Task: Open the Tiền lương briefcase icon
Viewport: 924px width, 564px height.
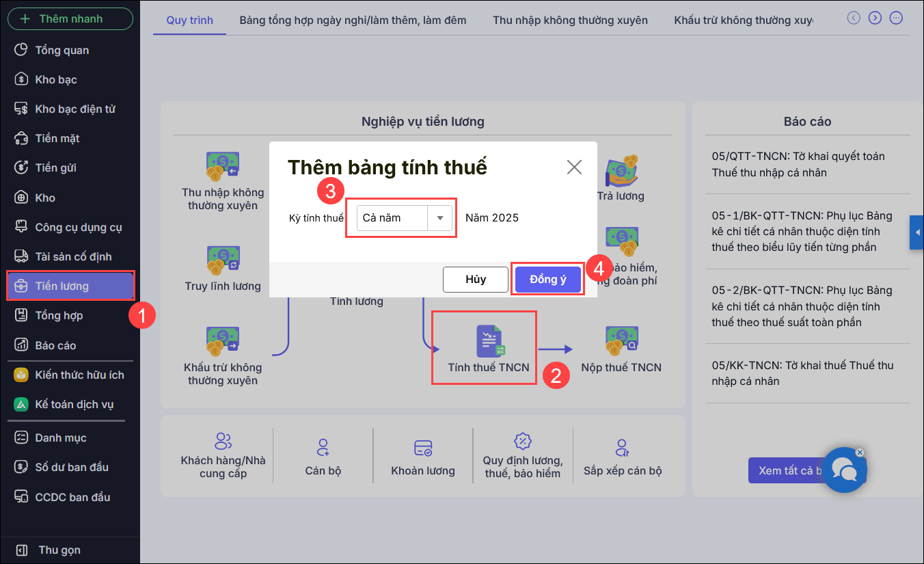Action: pyautogui.click(x=22, y=286)
